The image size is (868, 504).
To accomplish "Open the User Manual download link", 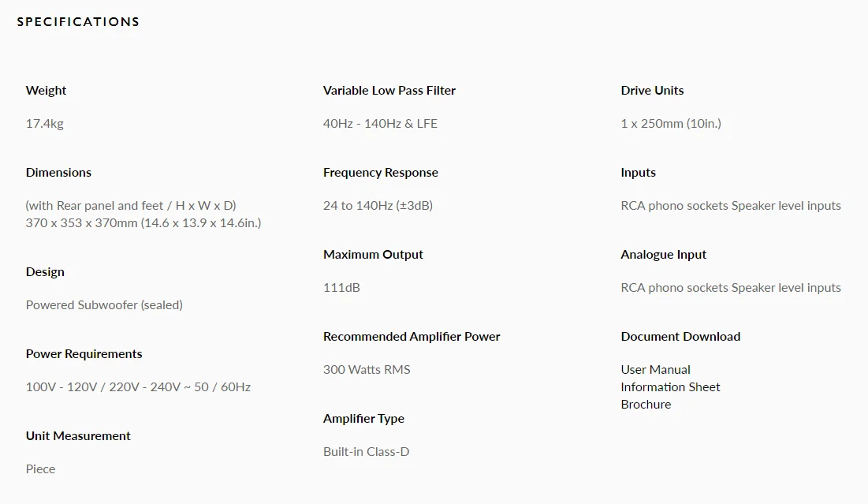I will [655, 369].
